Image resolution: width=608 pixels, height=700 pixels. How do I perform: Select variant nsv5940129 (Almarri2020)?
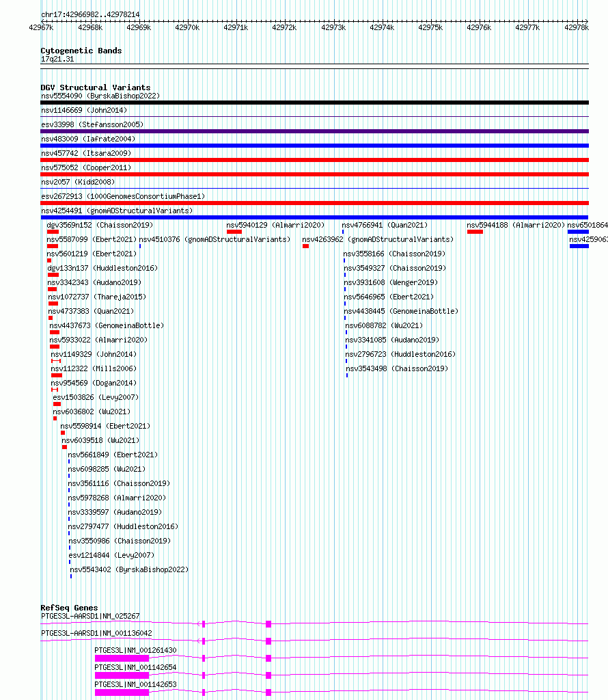(x=276, y=225)
